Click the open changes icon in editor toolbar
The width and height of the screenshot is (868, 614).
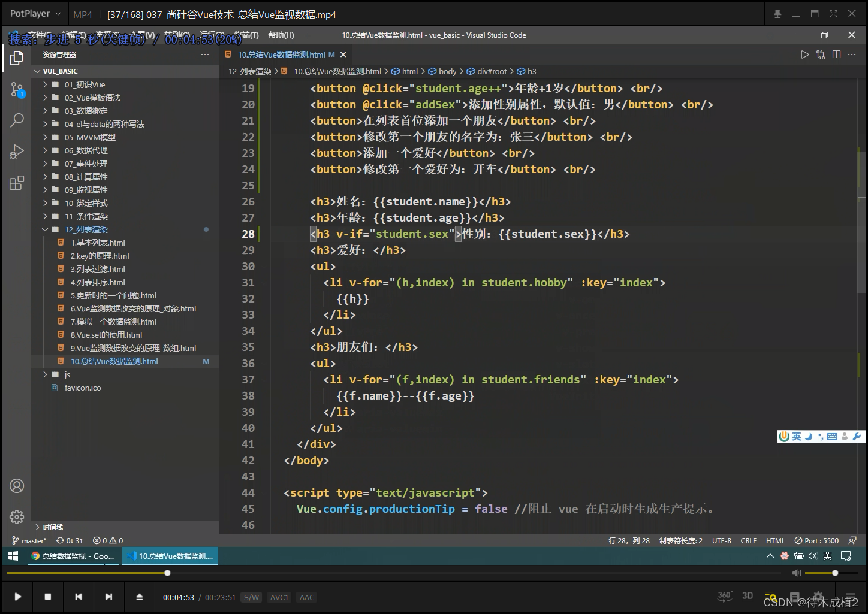point(821,55)
